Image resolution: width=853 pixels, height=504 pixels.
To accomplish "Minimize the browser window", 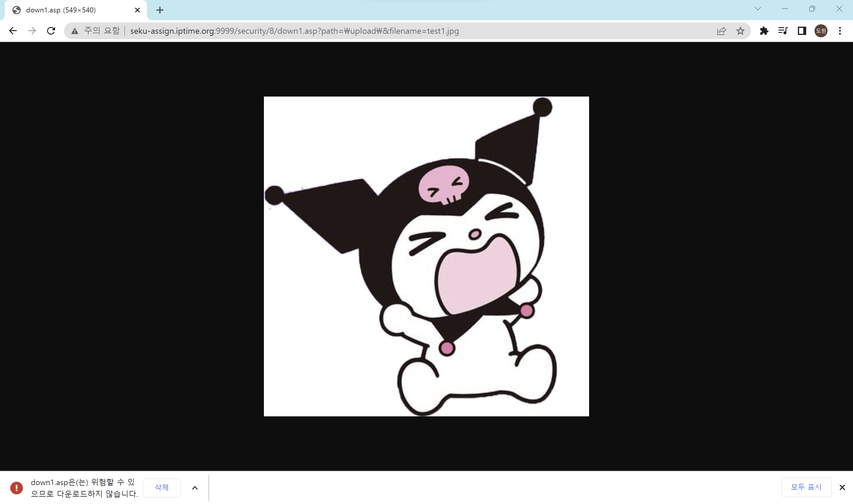I will [785, 9].
